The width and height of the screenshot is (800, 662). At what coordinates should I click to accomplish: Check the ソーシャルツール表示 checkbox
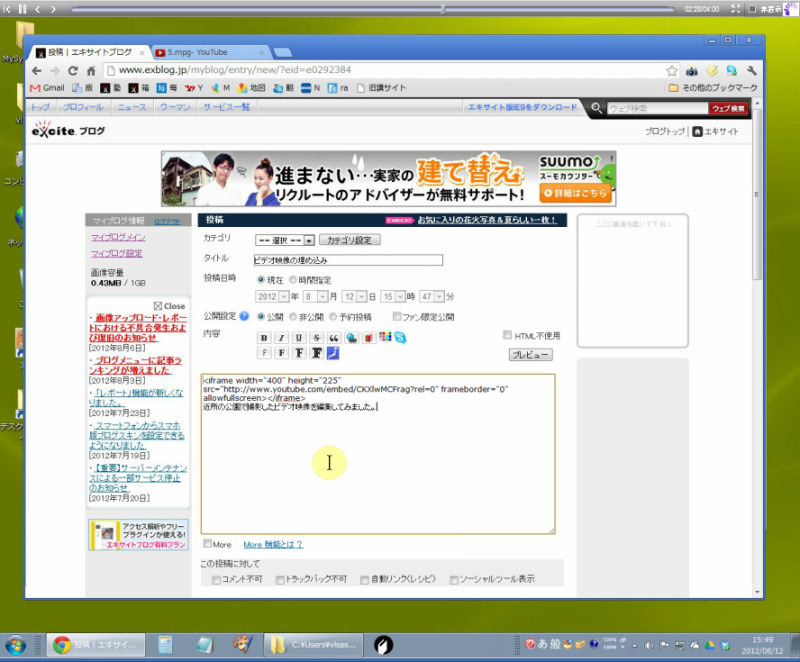[x=454, y=580]
